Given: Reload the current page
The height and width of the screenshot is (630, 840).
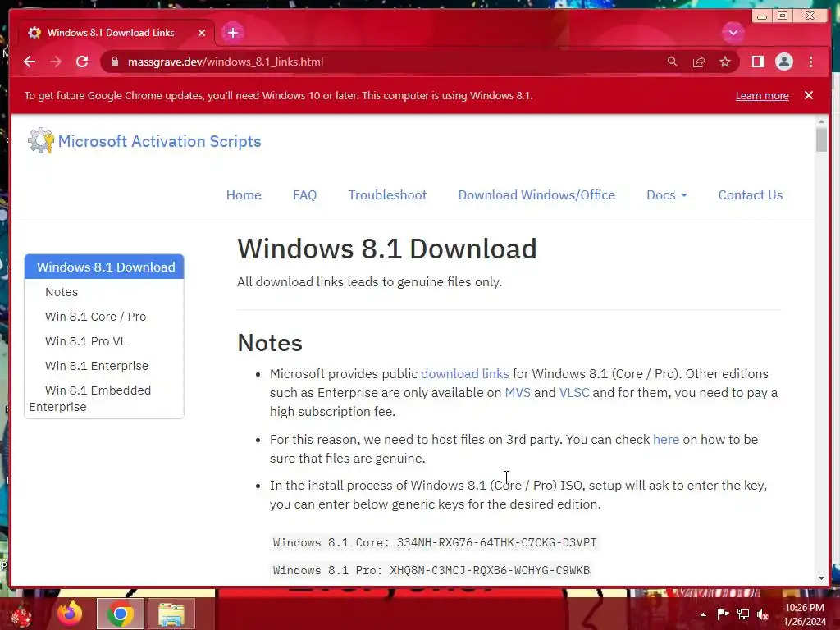Looking at the screenshot, I should pos(82,62).
